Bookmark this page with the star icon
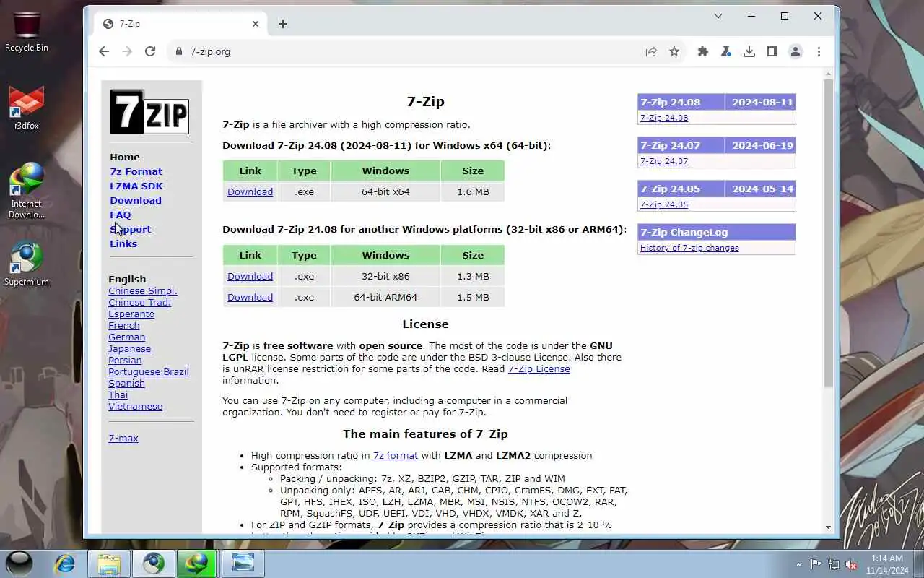 tap(674, 51)
